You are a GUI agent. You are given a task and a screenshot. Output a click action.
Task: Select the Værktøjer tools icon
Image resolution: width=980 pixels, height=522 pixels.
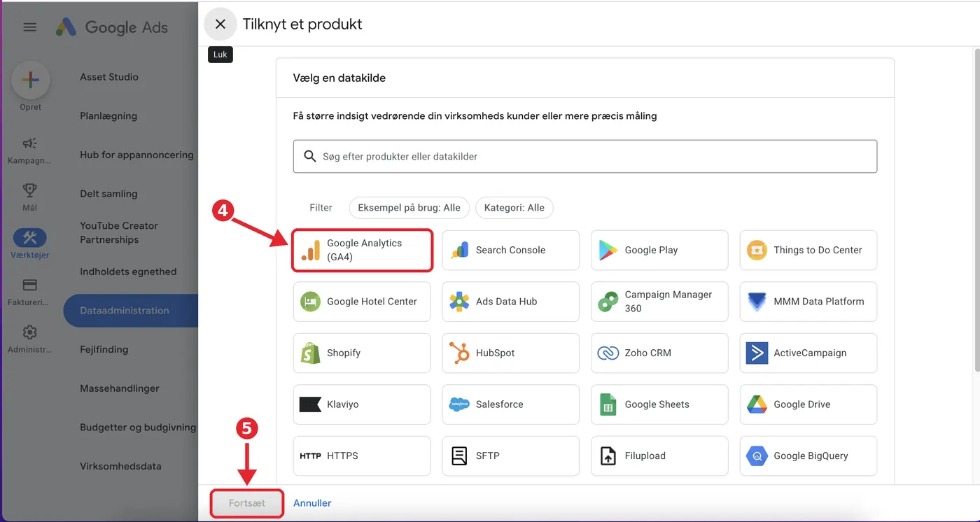tap(29, 238)
